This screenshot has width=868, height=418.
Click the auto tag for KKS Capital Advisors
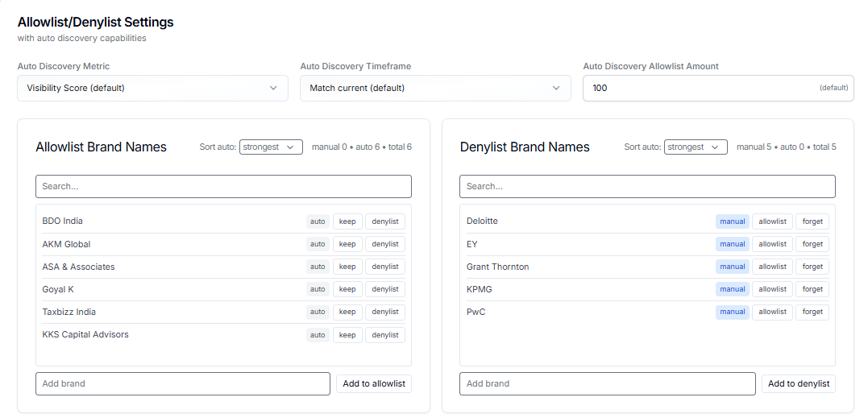pos(318,335)
